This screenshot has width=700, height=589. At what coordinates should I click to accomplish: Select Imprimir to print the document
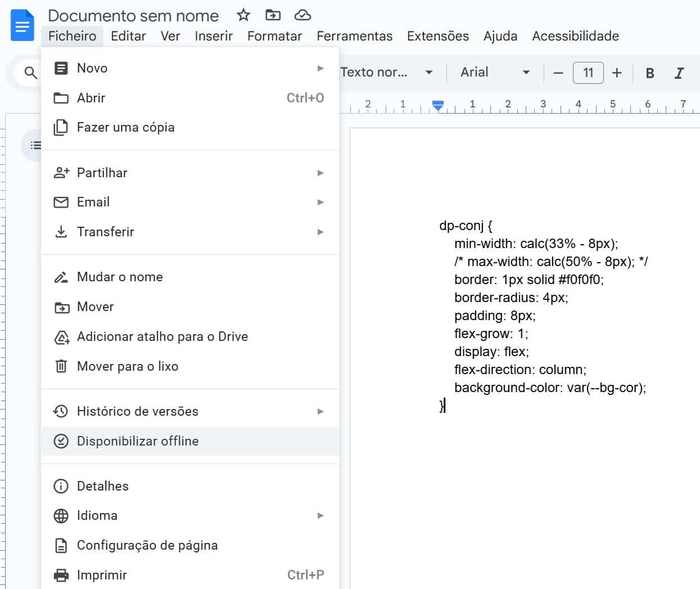(102, 574)
